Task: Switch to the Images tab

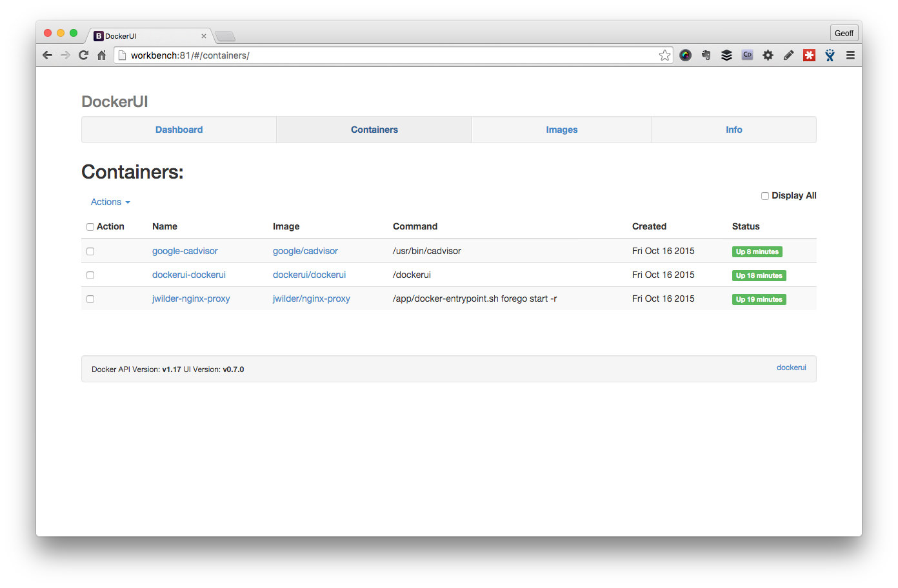Action: click(561, 130)
